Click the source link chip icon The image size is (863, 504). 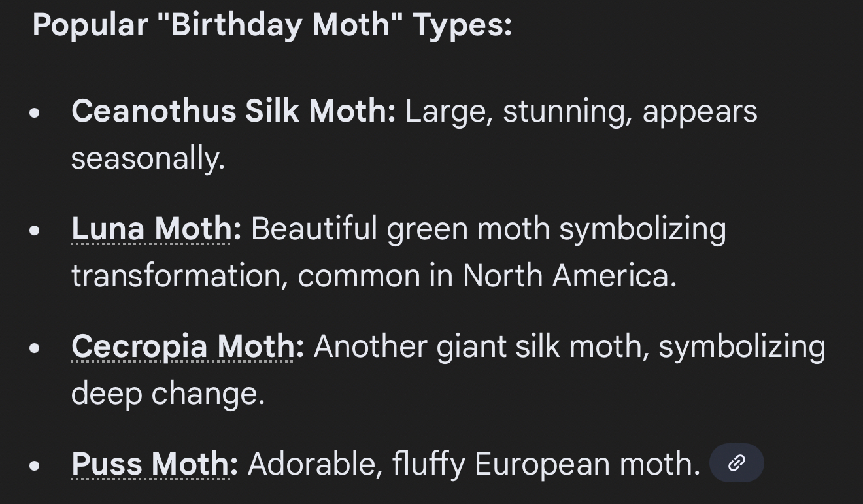click(736, 463)
